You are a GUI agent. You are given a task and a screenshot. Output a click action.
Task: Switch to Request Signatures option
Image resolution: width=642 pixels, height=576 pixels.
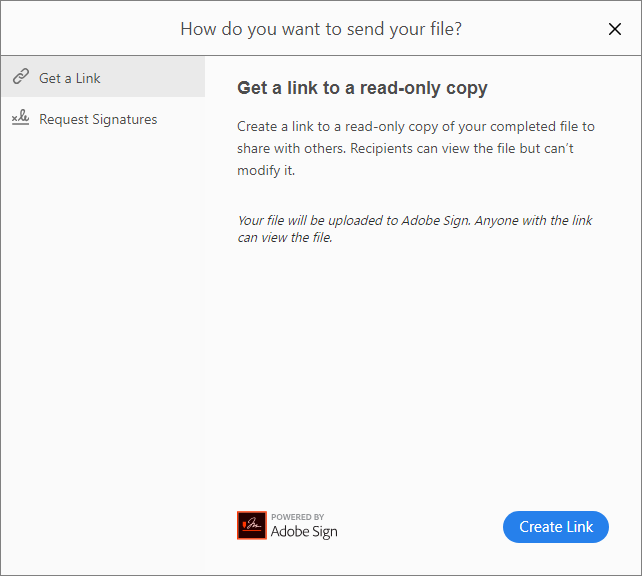pos(98,119)
